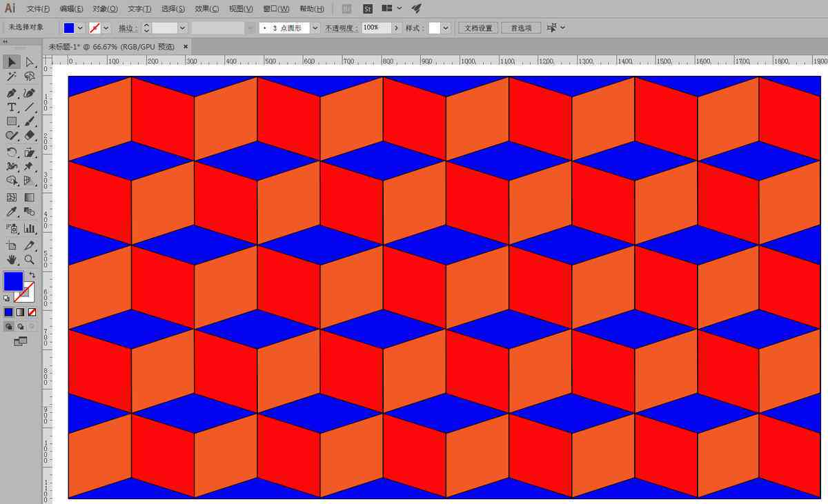Adjust stroke weight stepper arrows
Screen dimensions: 828x504
[146, 28]
